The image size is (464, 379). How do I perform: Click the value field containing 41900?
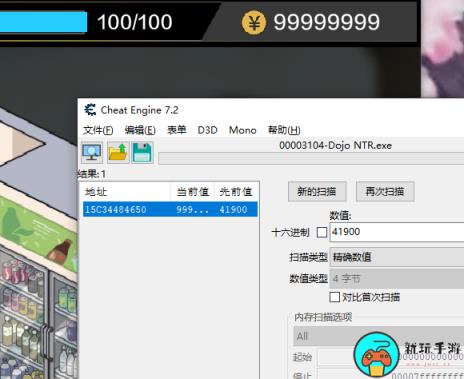click(x=397, y=232)
